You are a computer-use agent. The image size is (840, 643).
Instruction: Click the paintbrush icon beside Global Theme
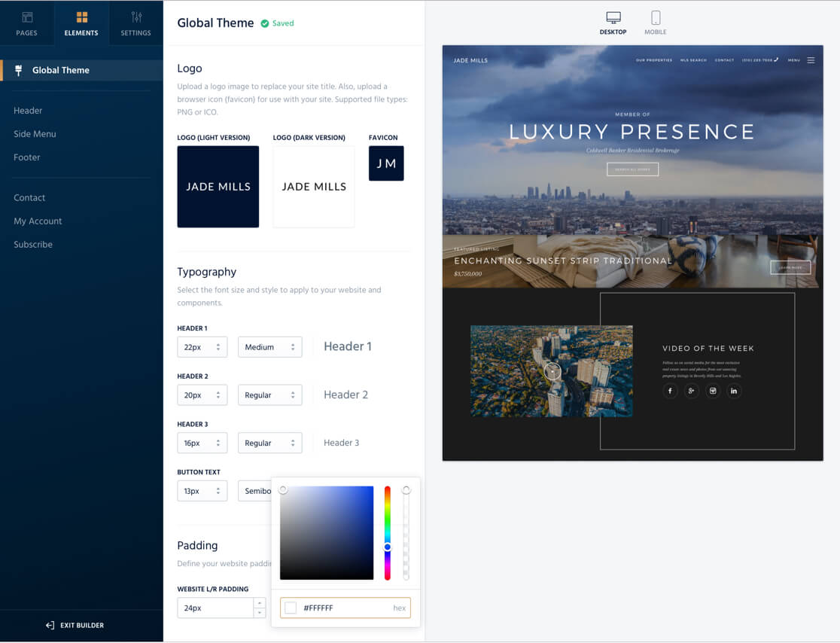pyautogui.click(x=19, y=70)
